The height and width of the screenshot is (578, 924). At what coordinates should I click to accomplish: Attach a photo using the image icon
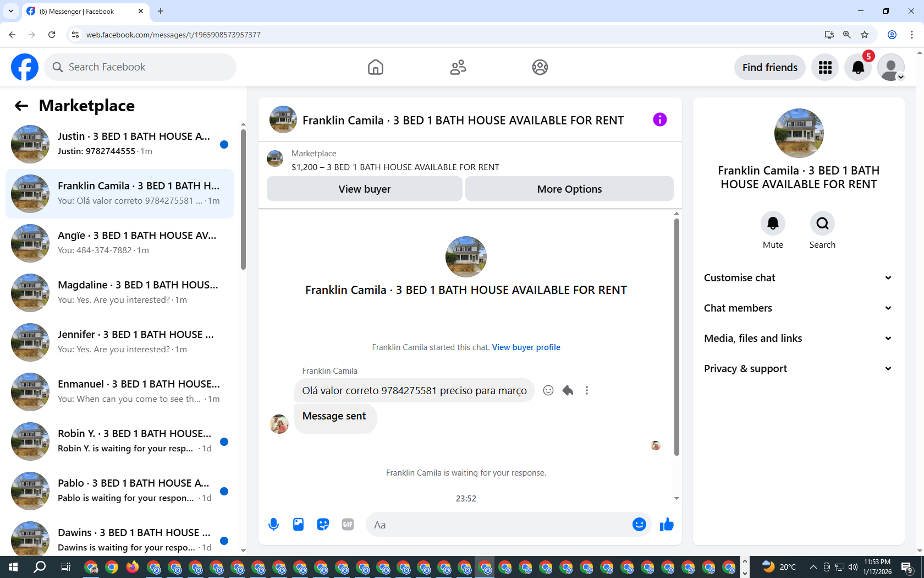pyautogui.click(x=298, y=525)
